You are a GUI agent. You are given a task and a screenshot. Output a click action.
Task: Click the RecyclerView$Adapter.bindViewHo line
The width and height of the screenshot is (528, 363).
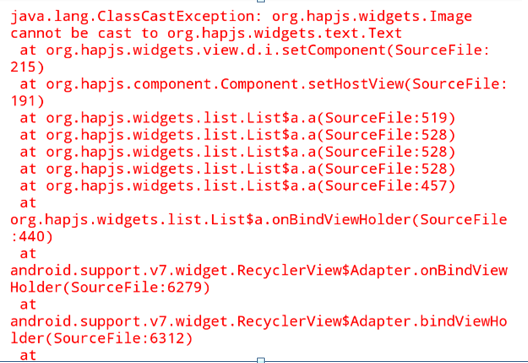(259, 322)
